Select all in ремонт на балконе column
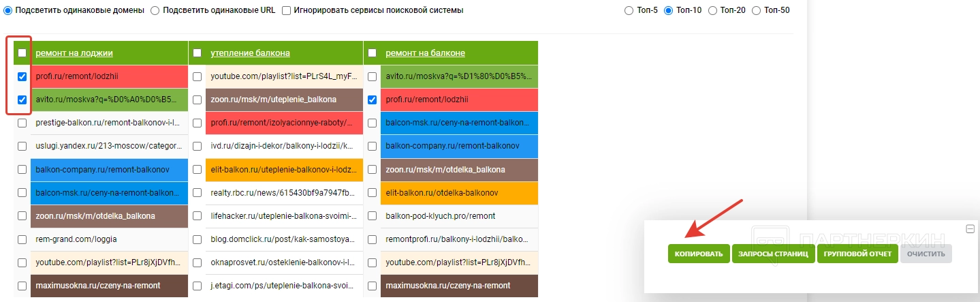Screen dimensions: 980x302 point(372,53)
